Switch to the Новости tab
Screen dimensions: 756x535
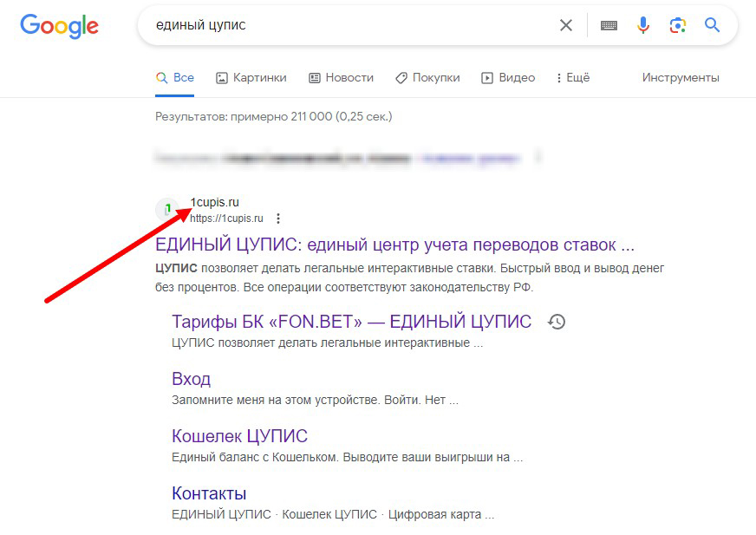341,78
